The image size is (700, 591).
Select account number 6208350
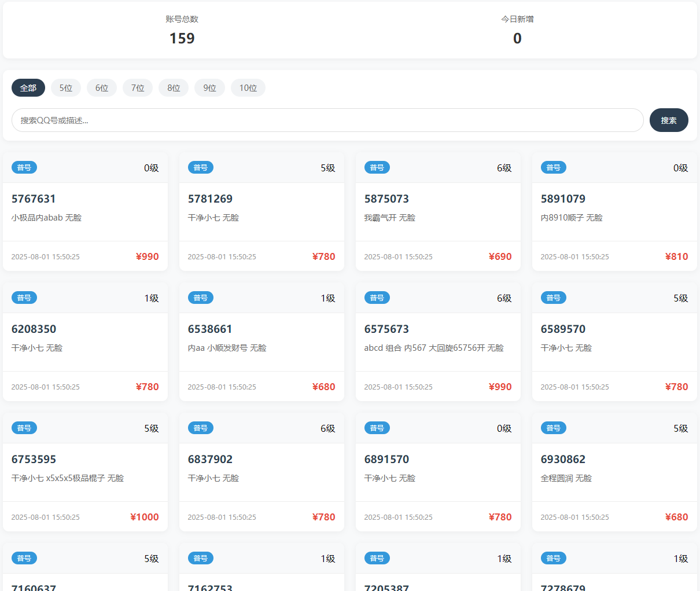point(34,329)
